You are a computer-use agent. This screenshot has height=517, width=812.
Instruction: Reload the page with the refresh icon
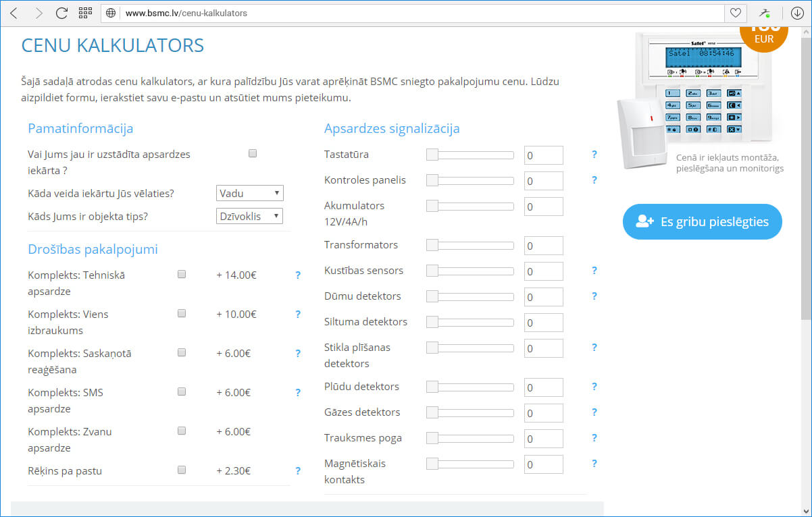61,13
